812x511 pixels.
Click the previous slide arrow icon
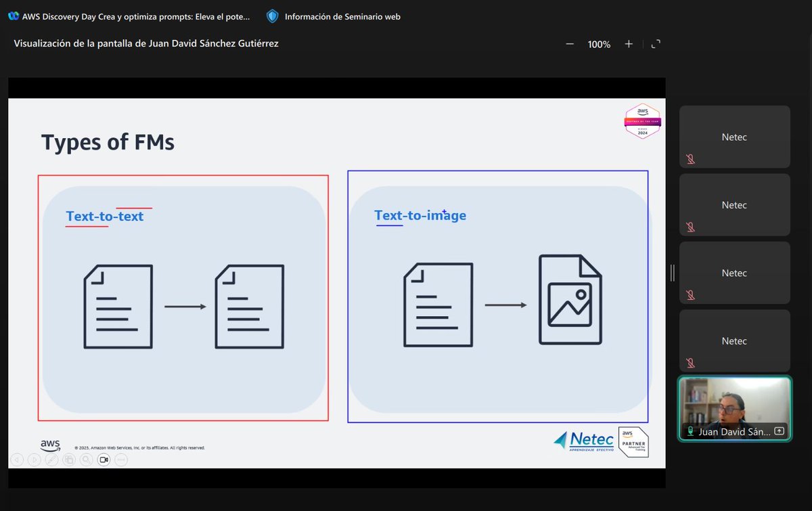click(18, 460)
